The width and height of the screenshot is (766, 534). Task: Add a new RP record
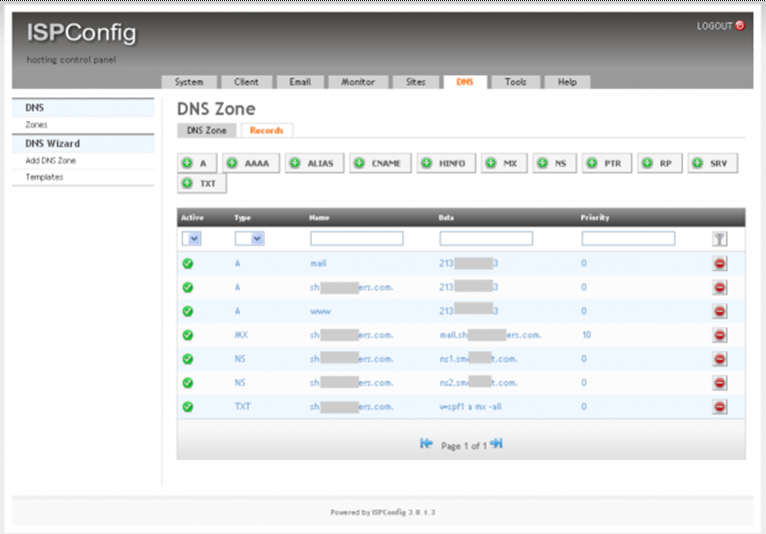point(660,163)
